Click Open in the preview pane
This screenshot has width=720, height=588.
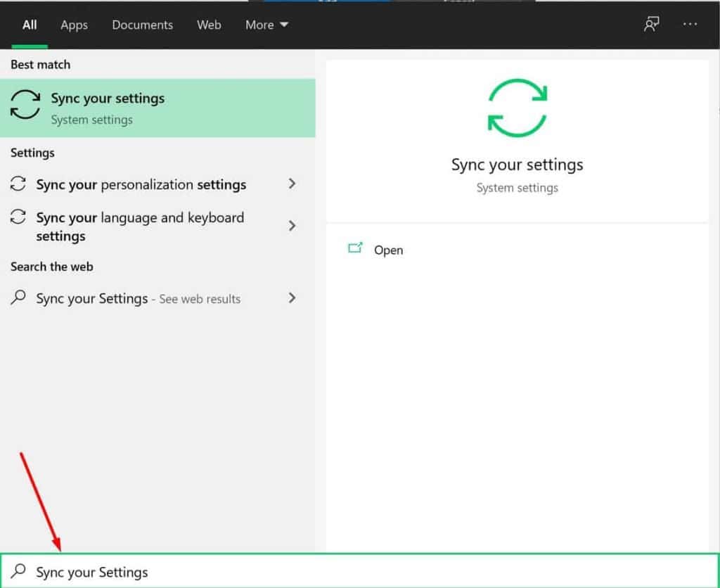point(388,250)
